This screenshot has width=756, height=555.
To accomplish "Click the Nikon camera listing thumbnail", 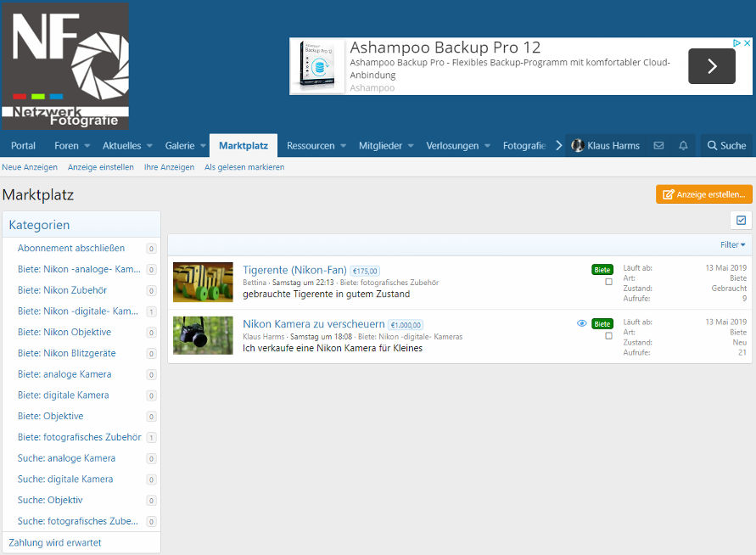I will tap(203, 335).
